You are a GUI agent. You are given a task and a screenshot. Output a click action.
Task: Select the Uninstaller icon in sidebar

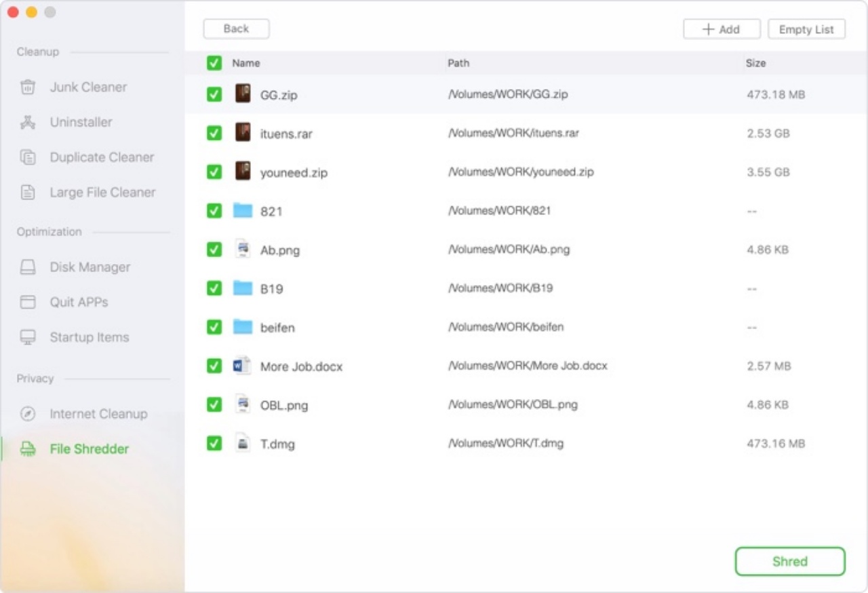point(28,123)
